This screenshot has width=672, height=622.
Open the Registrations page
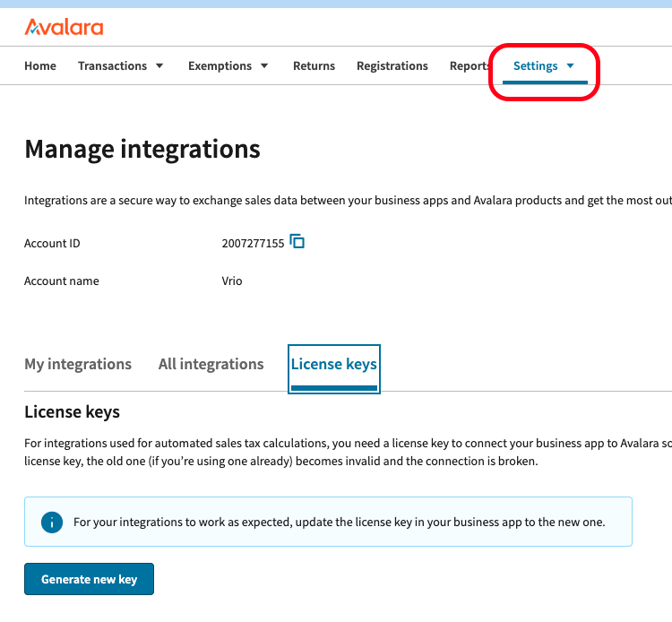click(x=392, y=66)
